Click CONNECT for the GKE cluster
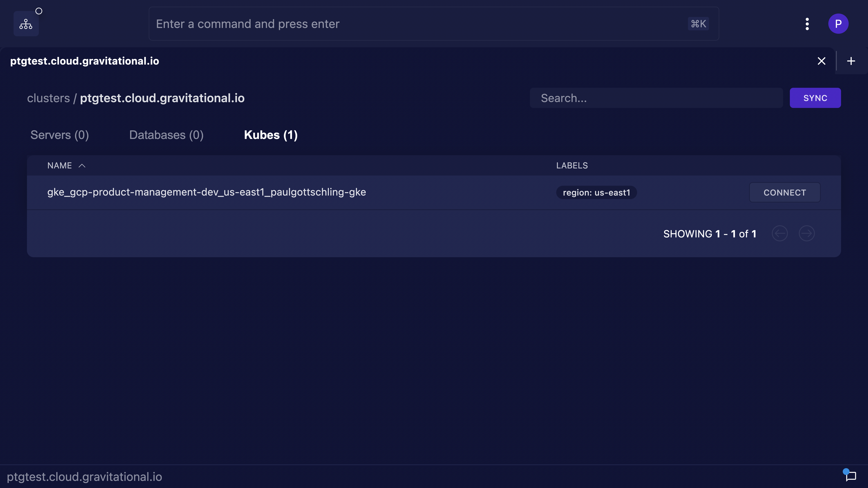Viewport: 868px width, 488px height. pyautogui.click(x=785, y=192)
